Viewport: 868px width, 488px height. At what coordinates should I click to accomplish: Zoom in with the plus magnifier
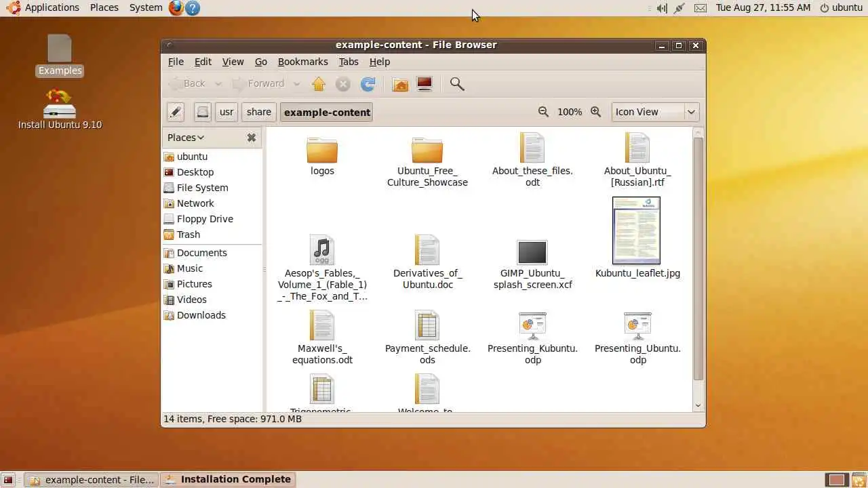(x=595, y=112)
